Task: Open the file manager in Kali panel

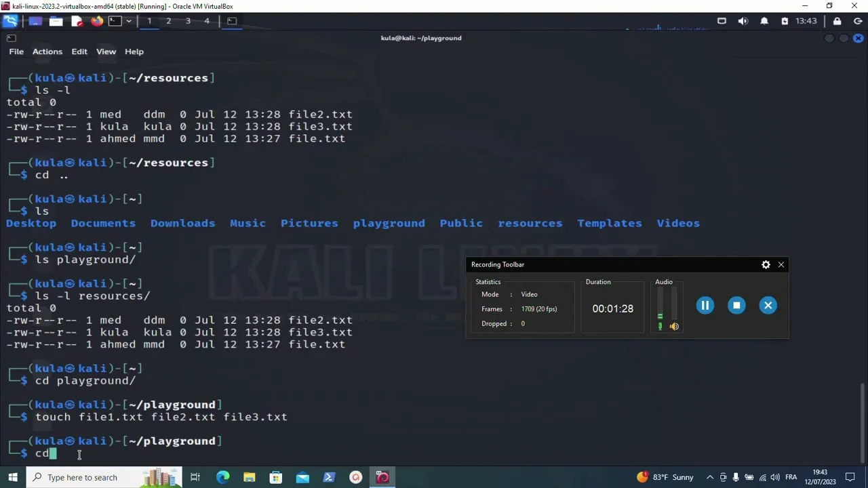Action: click(56, 21)
